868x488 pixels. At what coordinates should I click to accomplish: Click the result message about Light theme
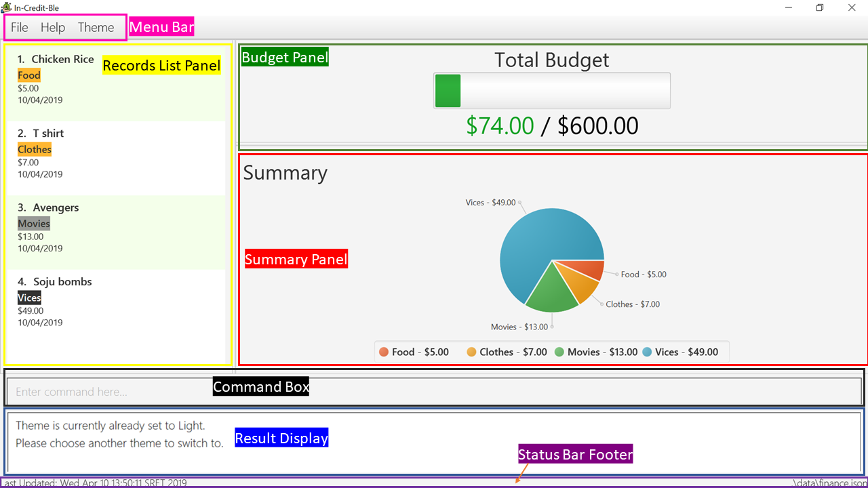click(x=119, y=434)
